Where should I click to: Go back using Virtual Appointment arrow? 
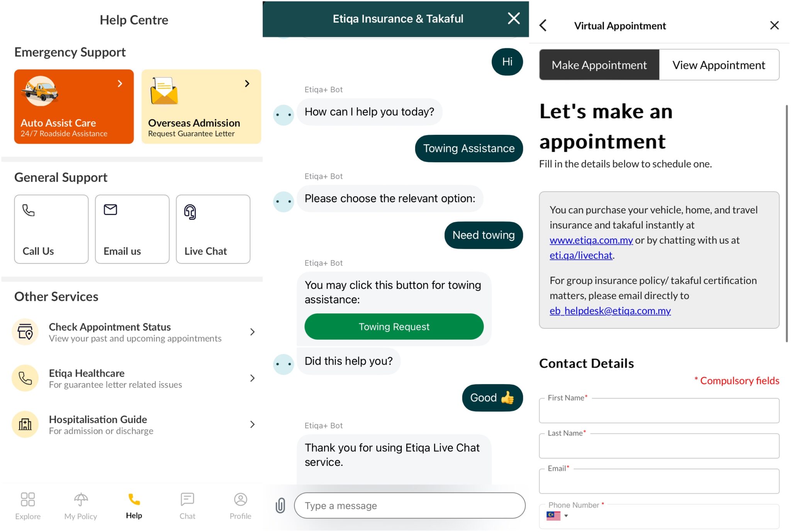[543, 26]
